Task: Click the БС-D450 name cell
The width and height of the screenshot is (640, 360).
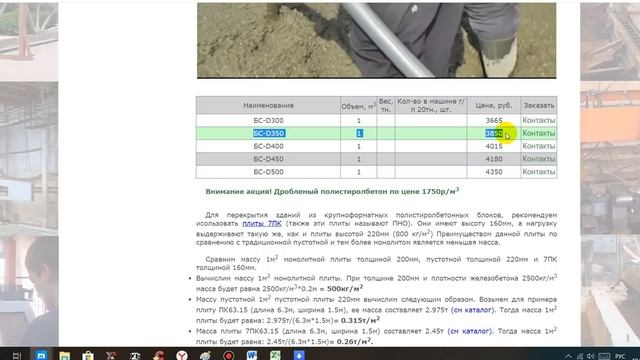Action: [268, 159]
